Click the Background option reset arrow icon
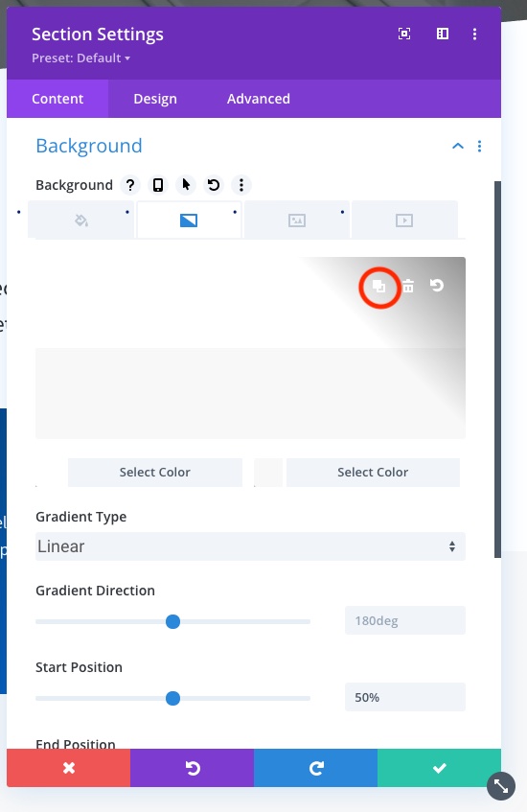This screenshot has height=812, width=527. 214,185
